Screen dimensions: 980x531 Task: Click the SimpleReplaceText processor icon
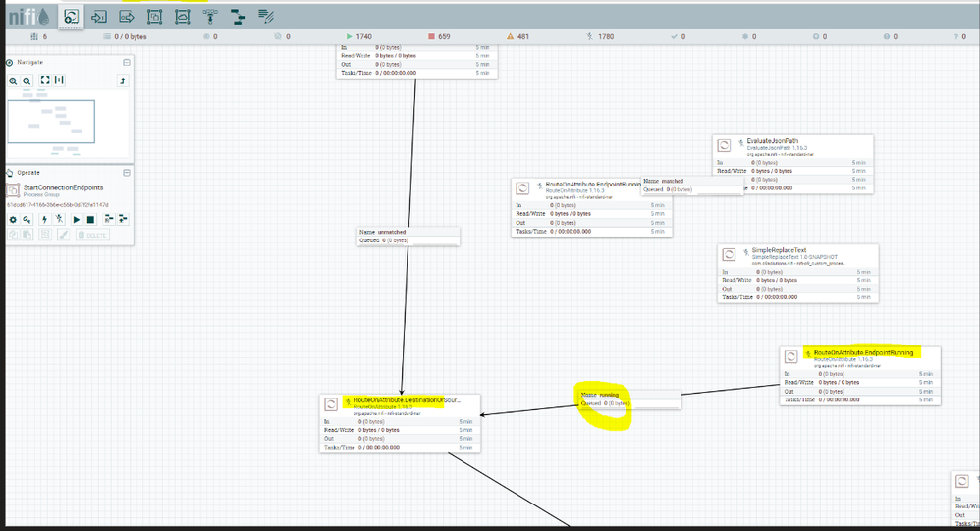click(729, 255)
